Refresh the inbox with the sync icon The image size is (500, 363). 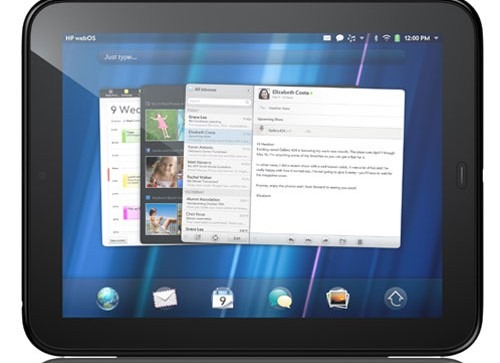[215, 238]
